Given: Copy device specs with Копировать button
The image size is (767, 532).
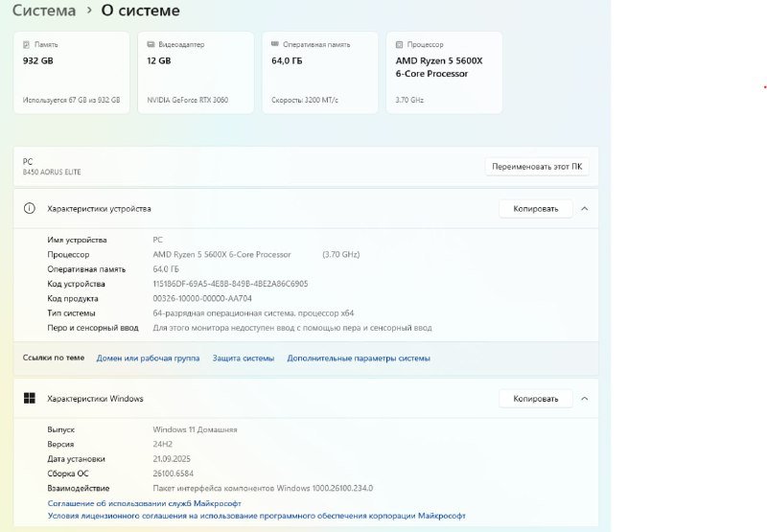Looking at the screenshot, I should 536,209.
